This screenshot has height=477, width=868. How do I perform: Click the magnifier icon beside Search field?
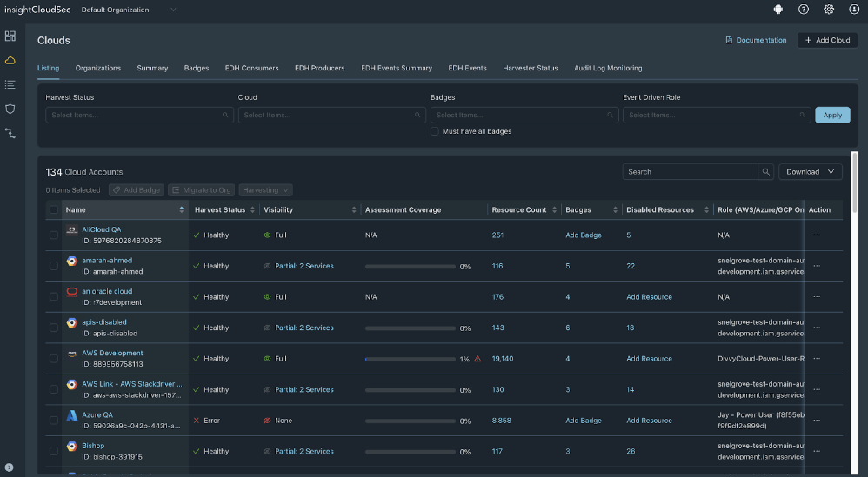coord(765,172)
